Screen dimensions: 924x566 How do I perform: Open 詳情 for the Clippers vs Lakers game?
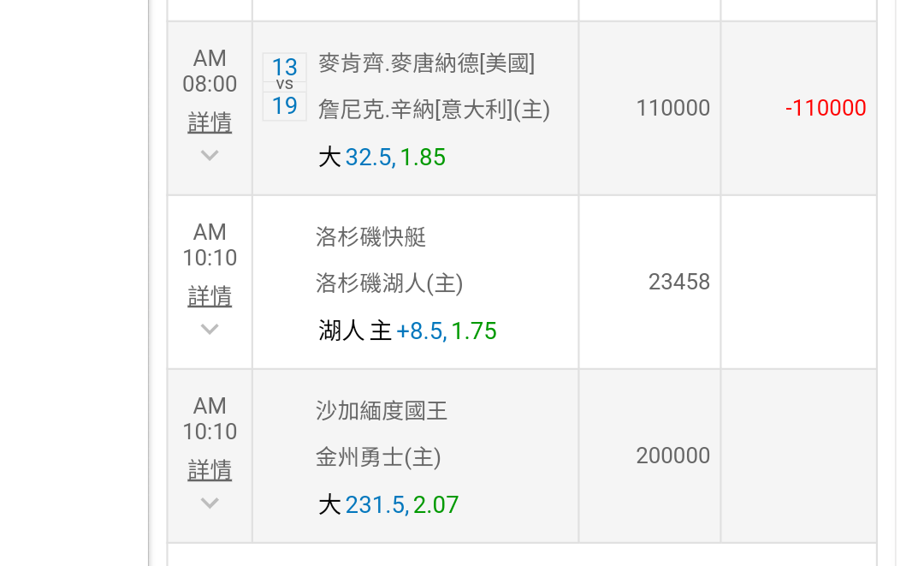click(x=210, y=296)
